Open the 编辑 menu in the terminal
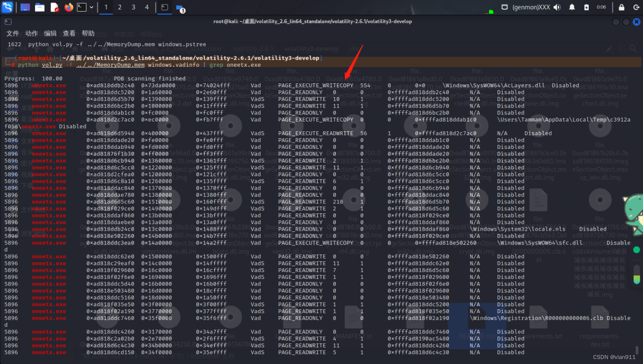 [50, 34]
